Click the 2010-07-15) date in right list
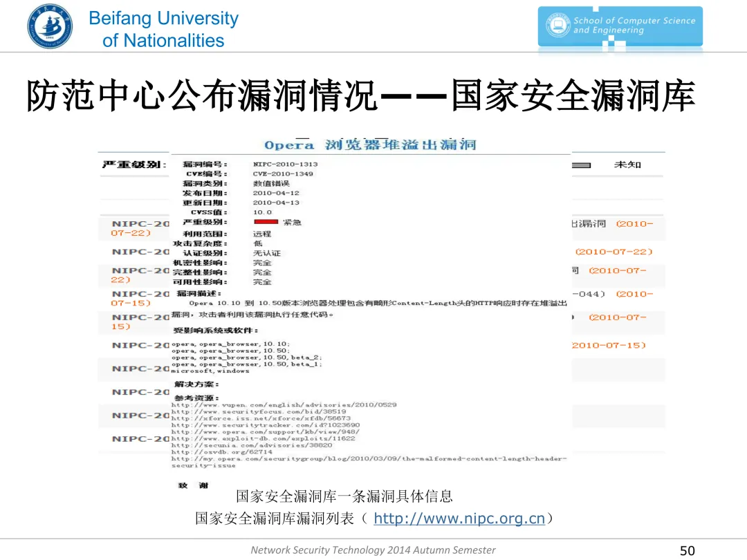Viewport: 747px width, 560px height. coord(609,345)
